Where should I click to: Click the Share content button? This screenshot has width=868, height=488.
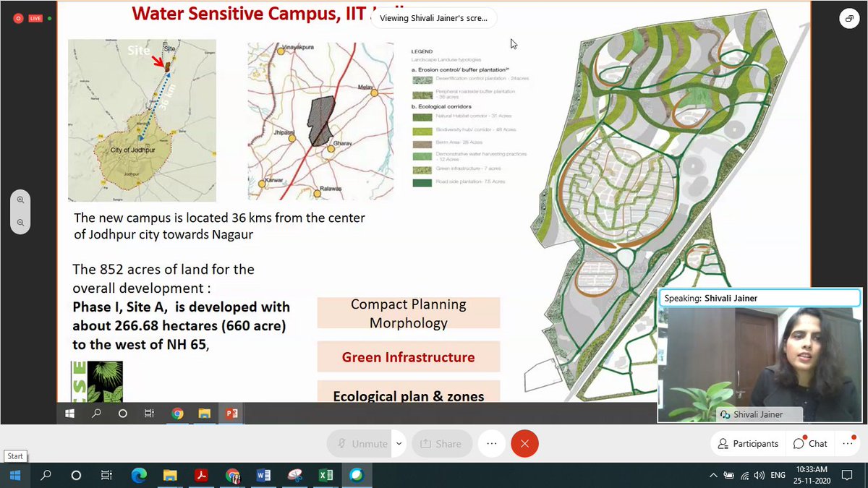pos(442,444)
